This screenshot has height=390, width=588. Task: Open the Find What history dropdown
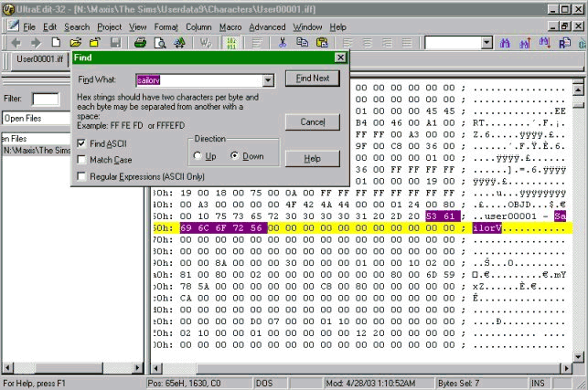coord(268,80)
